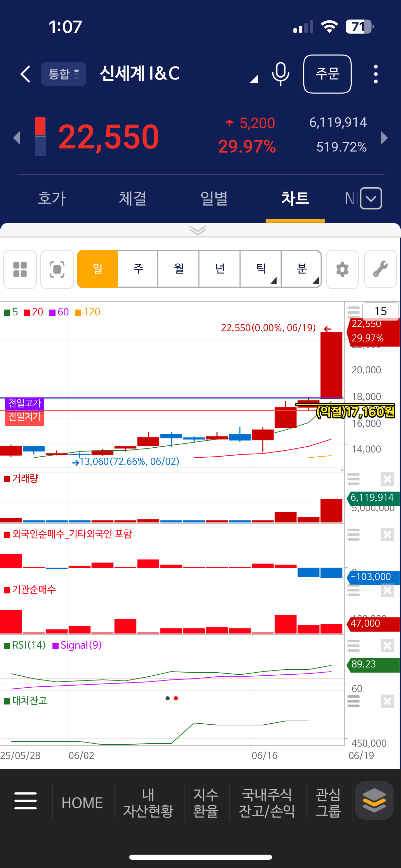This screenshot has height=868, width=401.
Task: Close the RSI(14) indicator panel
Action: (x=387, y=646)
